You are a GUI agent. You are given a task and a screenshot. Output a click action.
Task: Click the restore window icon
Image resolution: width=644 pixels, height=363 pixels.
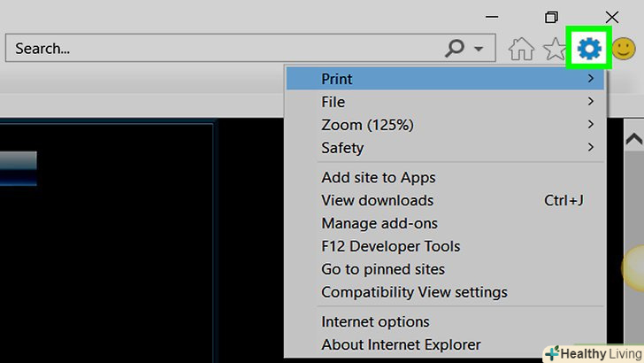(x=552, y=17)
